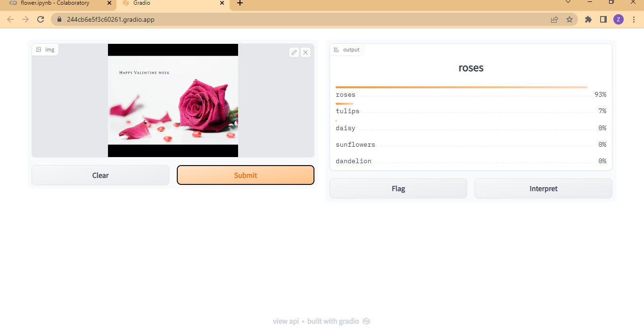644x333 pixels.
Task: Click the Interpret button
Action: 543,188
